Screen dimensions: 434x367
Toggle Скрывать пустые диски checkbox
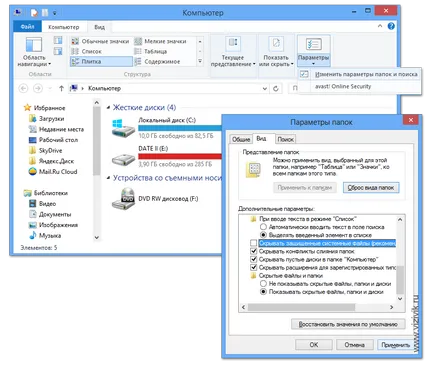point(254,259)
